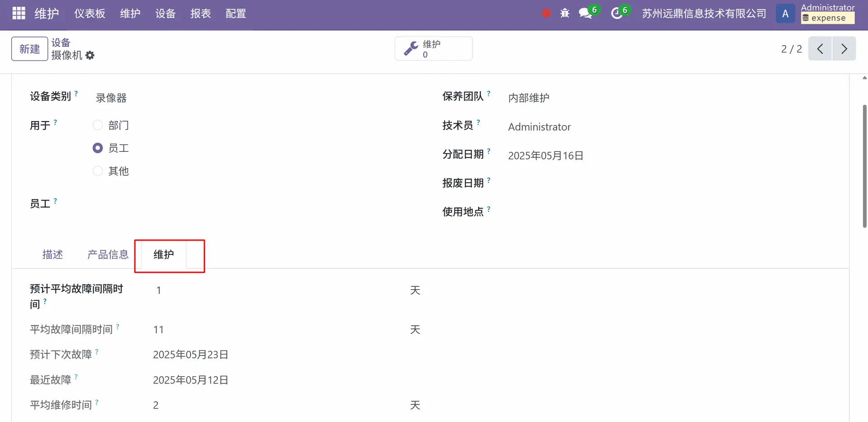Click the 新建 button
Image resolution: width=868 pixels, height=422 pixels.
coord(29,49)
